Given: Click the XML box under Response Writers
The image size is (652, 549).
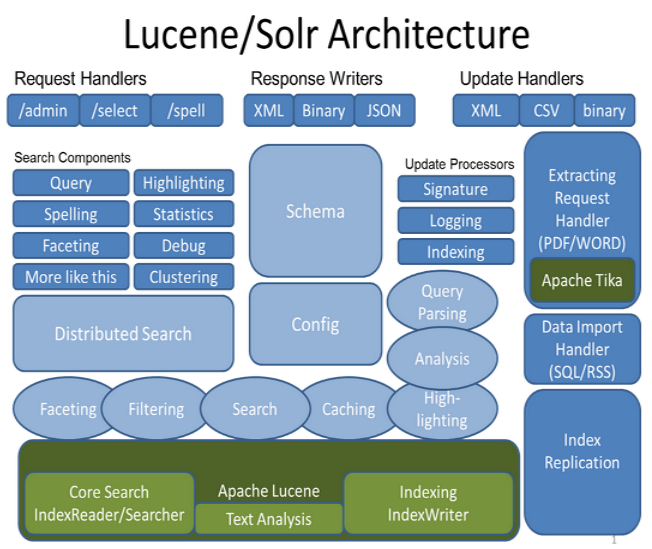Looking at the screenshot, I should point(269,110).
